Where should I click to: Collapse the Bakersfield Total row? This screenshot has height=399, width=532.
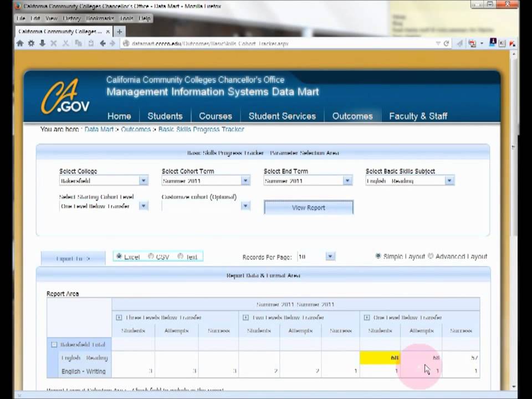(54, 345)
